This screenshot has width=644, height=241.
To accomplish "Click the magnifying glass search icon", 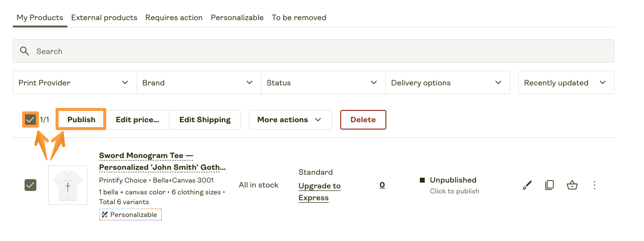I will coord(24,51).
